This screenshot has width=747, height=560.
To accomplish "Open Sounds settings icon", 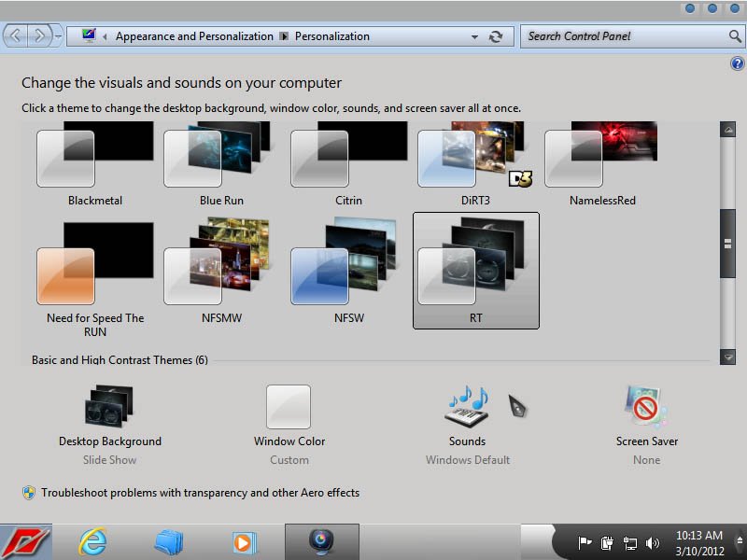I will point(468,406).
